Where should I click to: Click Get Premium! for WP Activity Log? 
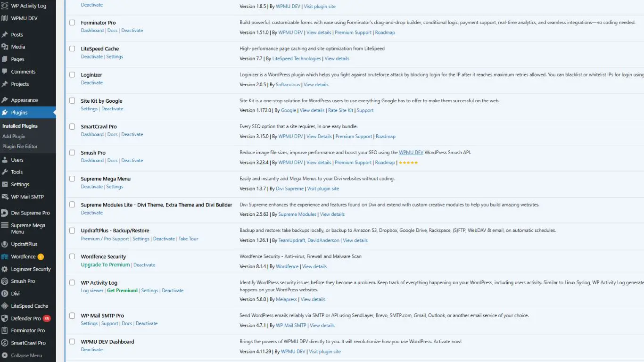pos(122,290)
